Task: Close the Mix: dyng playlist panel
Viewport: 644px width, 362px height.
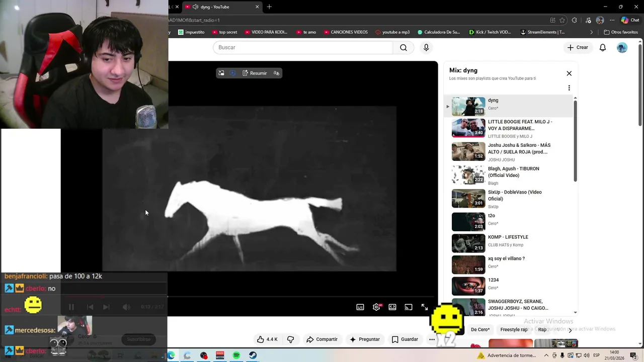Action: point(569,73)
